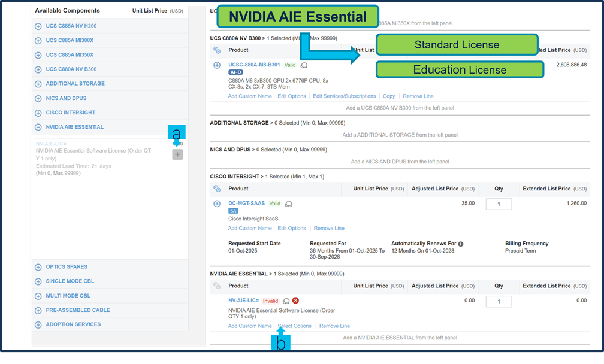This screenshot has height=364, width=604.
Task: Open NV-AIE-LIC= product link in selected list
Action: point(243,301)
